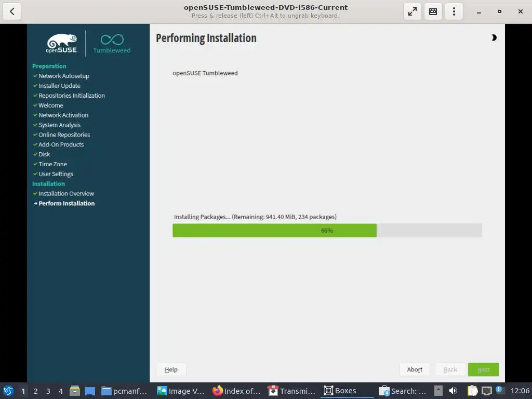Click openSUSE Tumbleweed product label

(x=205, y=73)
